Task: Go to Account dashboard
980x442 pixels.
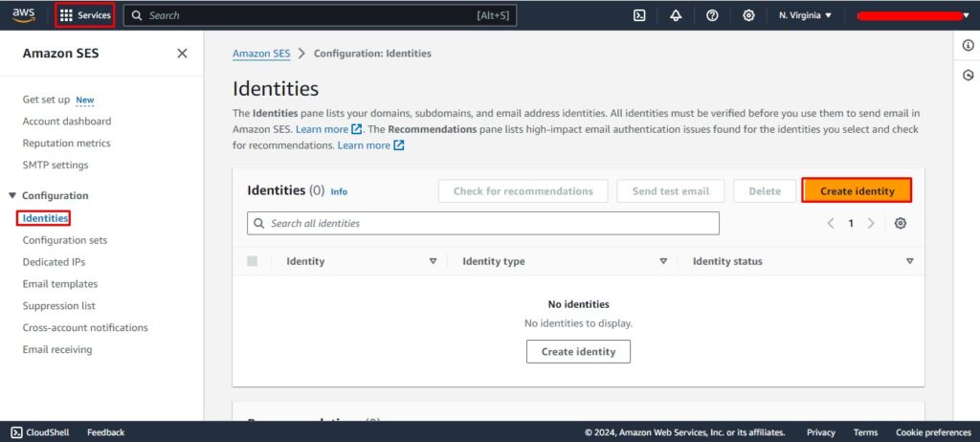Action: (67, 122)
